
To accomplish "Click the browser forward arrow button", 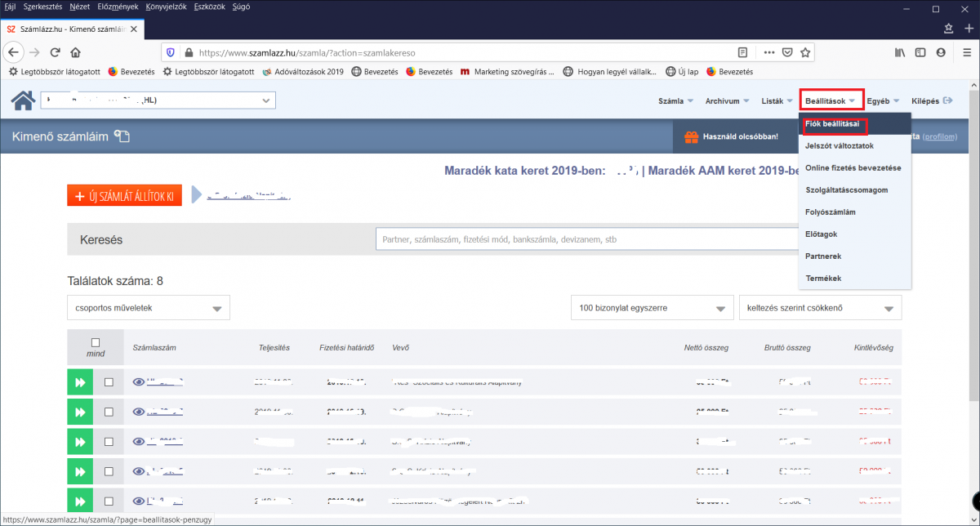I will click(x=34, y=52).
